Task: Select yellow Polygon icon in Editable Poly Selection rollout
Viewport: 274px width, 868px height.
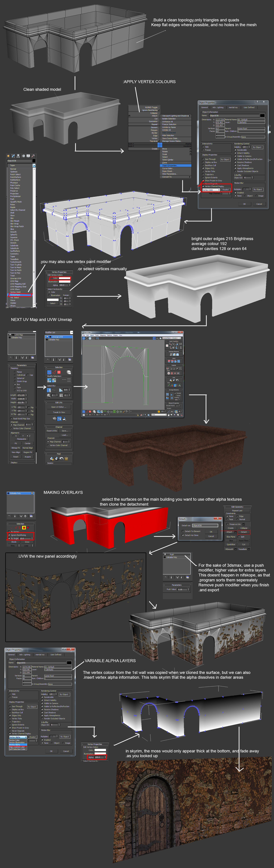Action: 24,528
